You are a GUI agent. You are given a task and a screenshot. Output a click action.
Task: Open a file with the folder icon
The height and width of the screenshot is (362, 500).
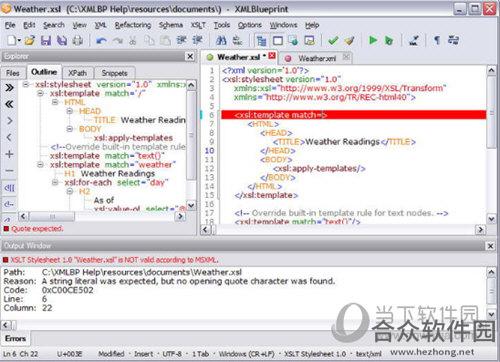pos(30,40)
